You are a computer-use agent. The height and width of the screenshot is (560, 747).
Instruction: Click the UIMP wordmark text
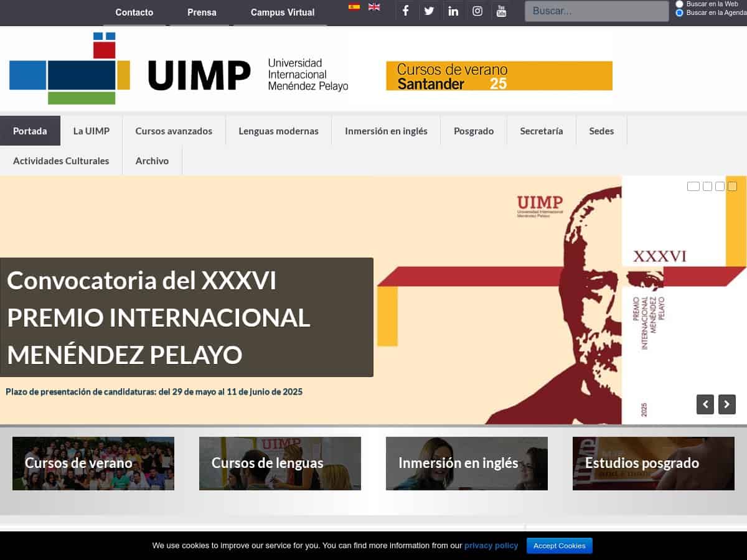click(x=199, y=75)
